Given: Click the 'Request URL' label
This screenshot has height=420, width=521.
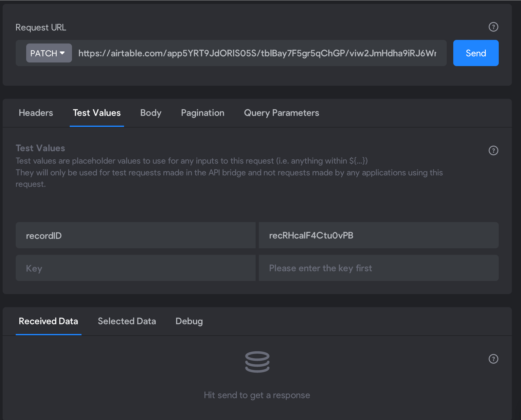Looking at the screenshot, I should click(x=41, y=27).
